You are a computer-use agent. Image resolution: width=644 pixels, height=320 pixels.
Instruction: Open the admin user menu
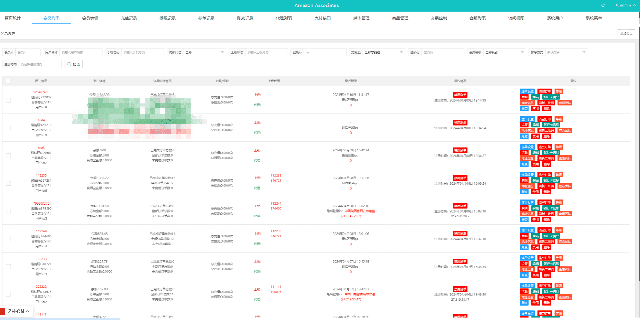coord(625,5)
